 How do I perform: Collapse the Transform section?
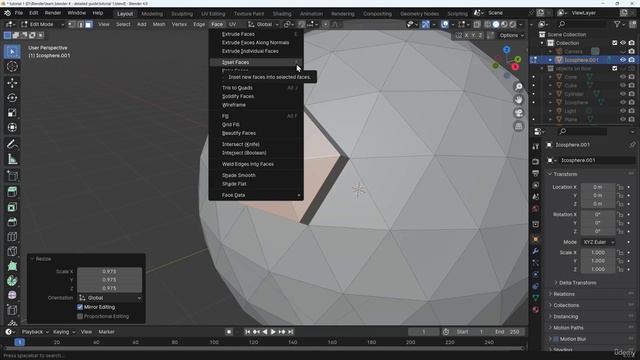pos(565,174)
